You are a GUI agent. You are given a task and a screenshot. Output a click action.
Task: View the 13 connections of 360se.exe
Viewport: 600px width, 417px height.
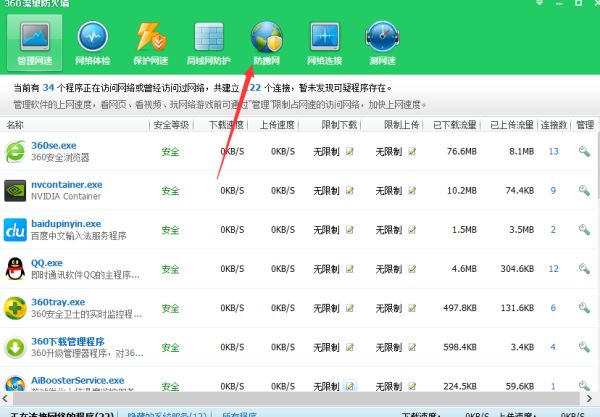553,151
